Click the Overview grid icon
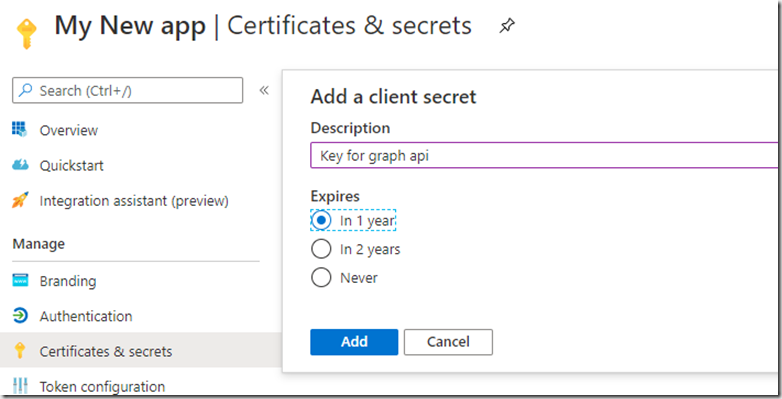782x399 pixels. point(19,130)
